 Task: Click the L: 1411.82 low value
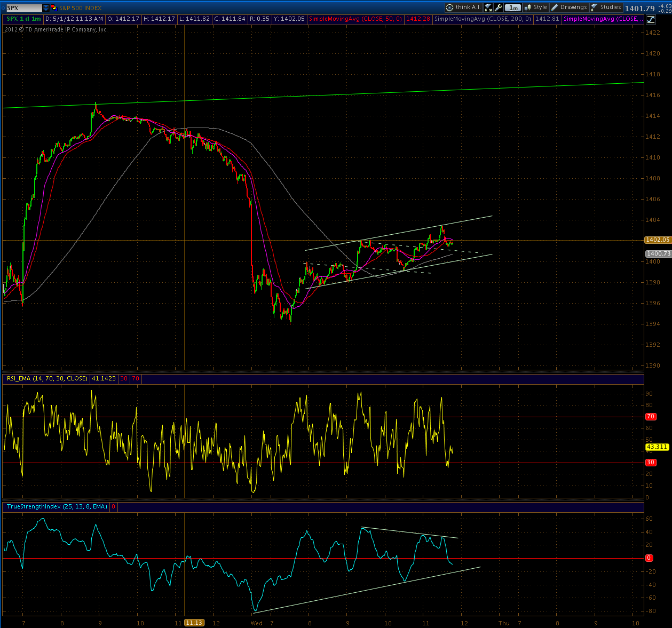194,19
